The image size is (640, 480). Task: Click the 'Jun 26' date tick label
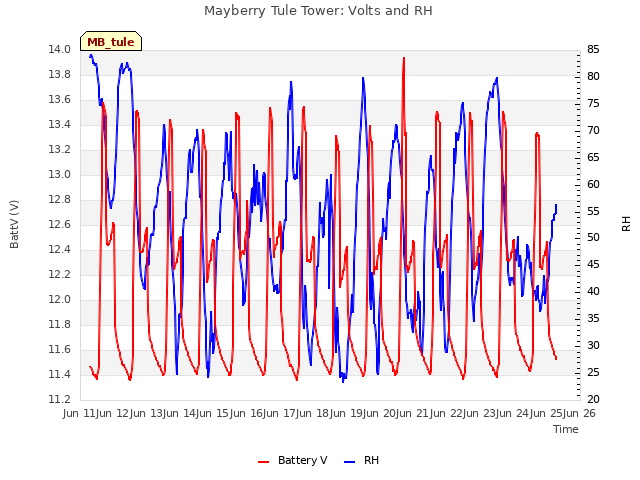[x=580, y=413]
